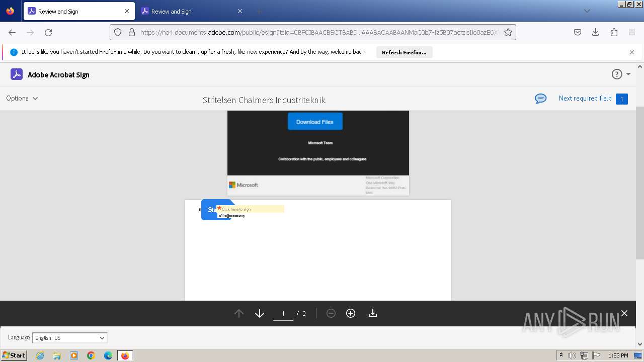
Task: Go to previous page arrow
Action: point(239,313)
